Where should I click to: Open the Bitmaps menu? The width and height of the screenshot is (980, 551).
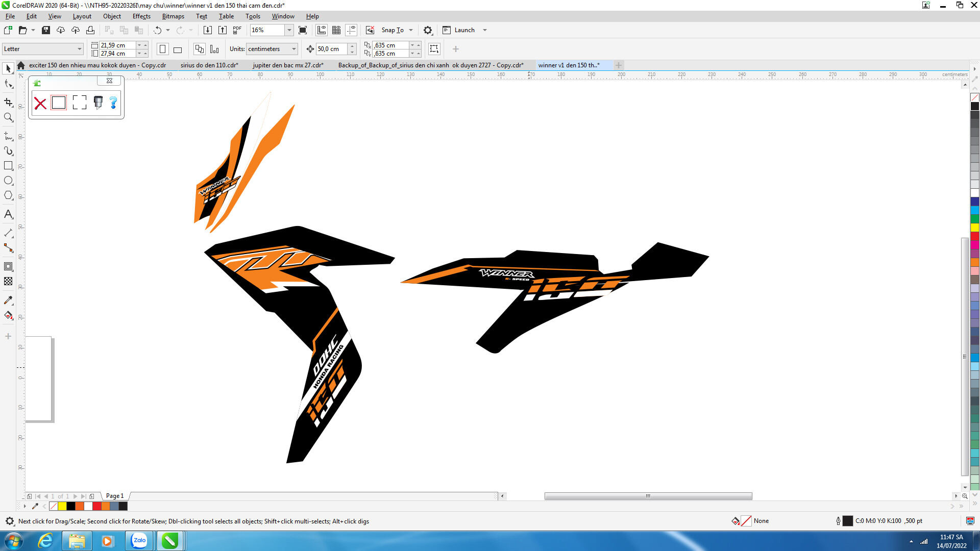(173, 16)
